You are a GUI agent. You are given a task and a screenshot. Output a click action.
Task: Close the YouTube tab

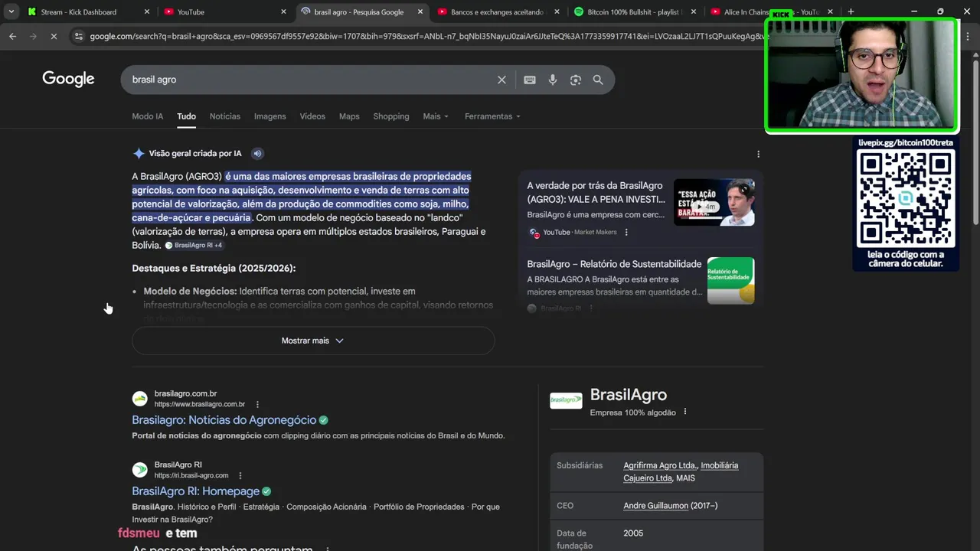(x=283, y=12)
